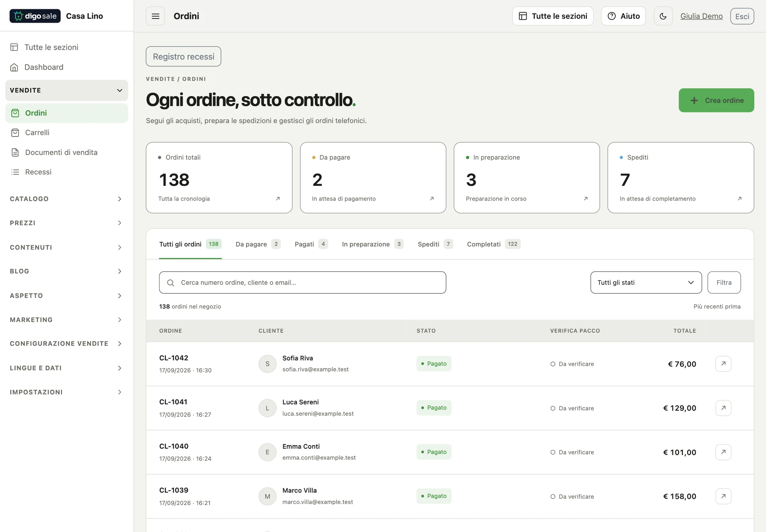Screen dimensions: 766x532
Task: Go to Dashboard in sidebar
Action: 67,67
